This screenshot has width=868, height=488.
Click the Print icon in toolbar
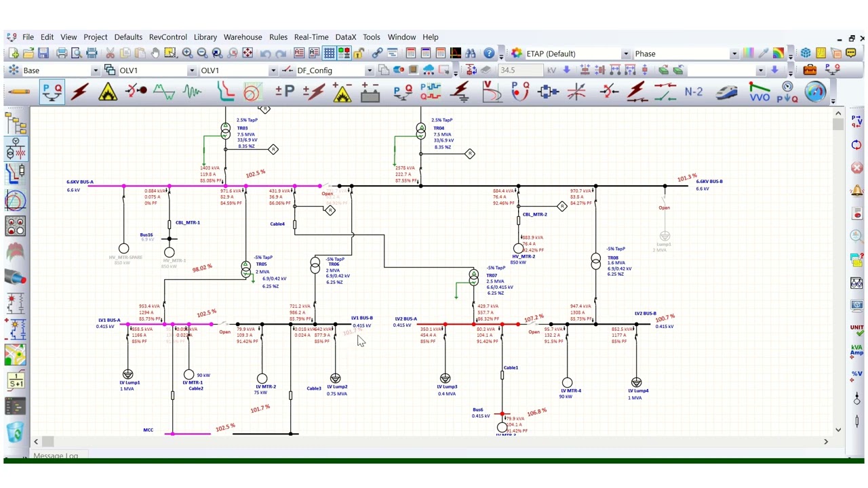(62, 54)
